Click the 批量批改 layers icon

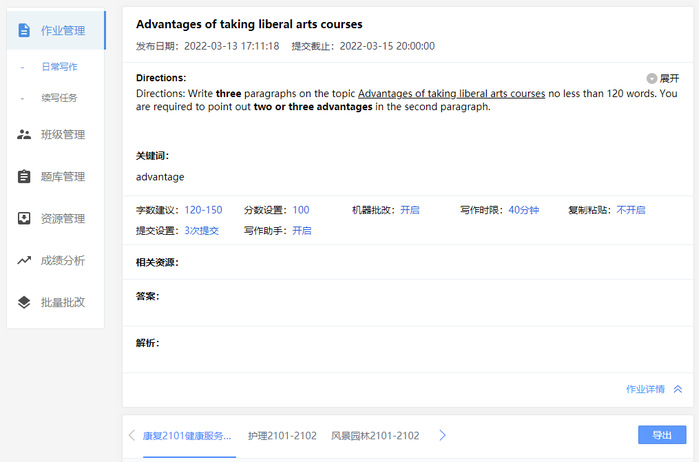(25, 302)
